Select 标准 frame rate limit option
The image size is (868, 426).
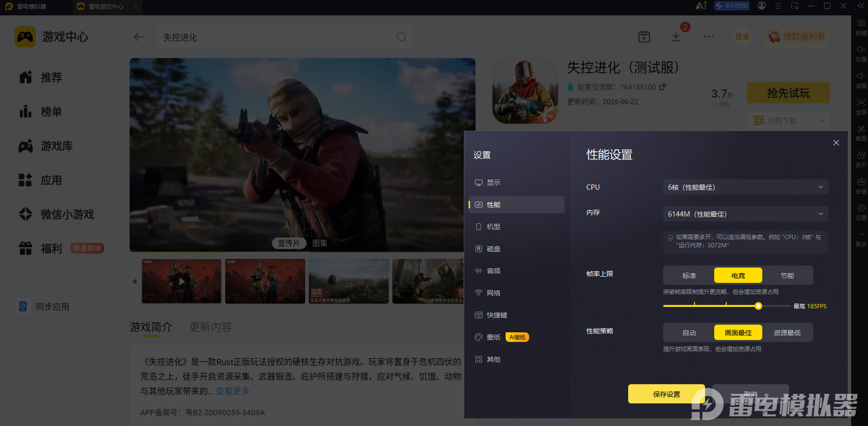pyautogui.click(x=689, y=276)
